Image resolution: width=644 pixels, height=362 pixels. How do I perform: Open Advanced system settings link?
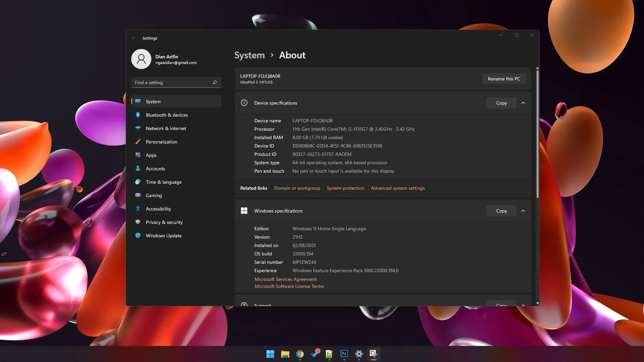[398, 188]
